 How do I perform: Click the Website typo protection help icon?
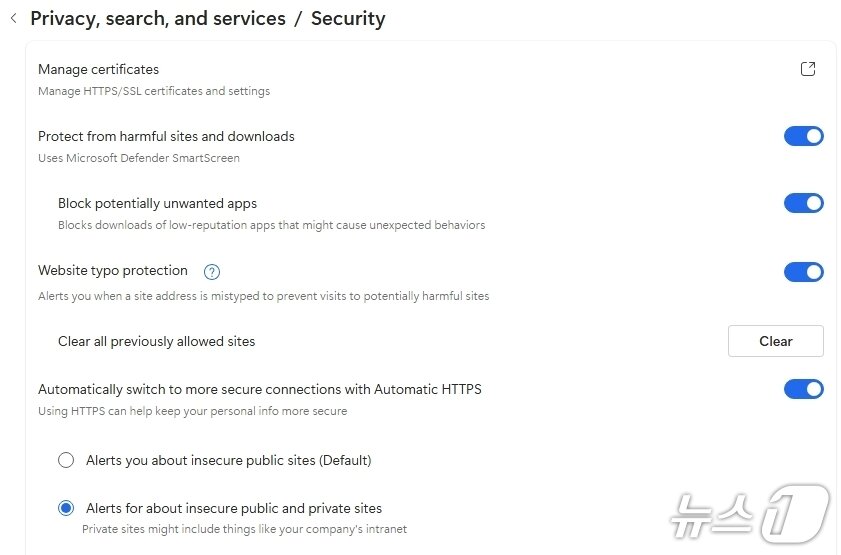tap(211, 272)
